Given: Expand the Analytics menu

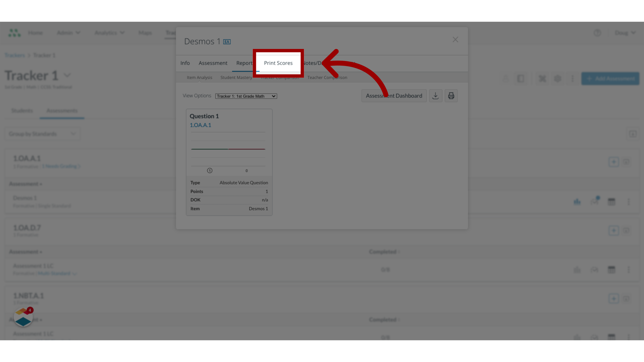Looking at the screenshot, I should click(x=109, y=33).
